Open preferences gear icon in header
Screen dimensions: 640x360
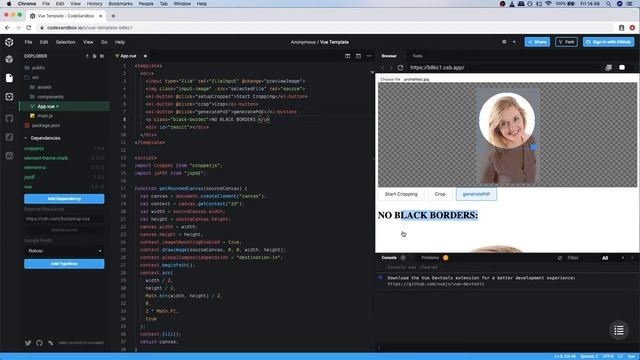pos(504,42)
